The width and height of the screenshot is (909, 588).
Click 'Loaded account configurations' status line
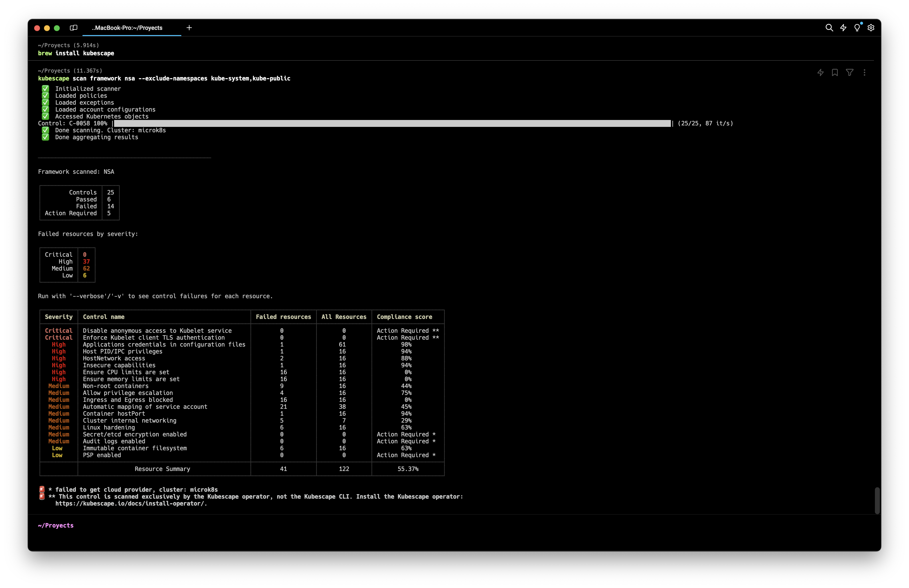(105, 110)
